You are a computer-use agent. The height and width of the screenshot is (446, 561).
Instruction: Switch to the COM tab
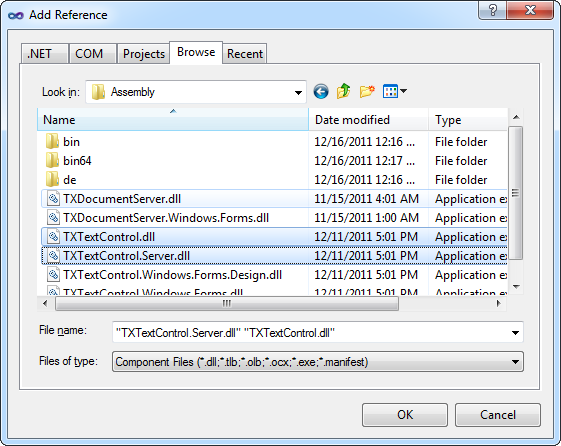click(x=92, y=54)
